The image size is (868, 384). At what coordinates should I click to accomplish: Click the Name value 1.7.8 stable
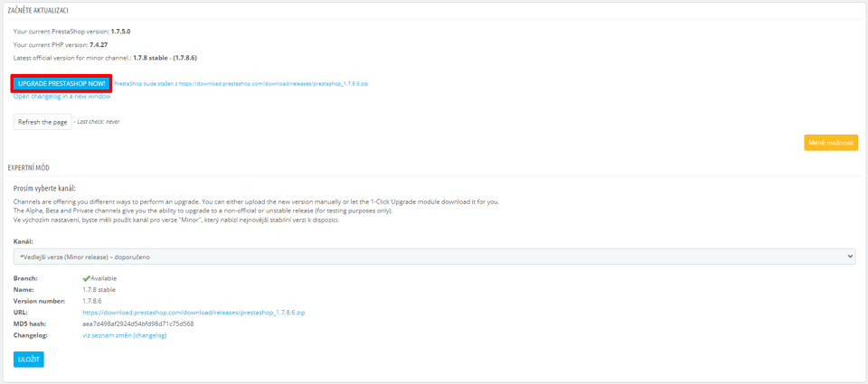click(99, 289)
